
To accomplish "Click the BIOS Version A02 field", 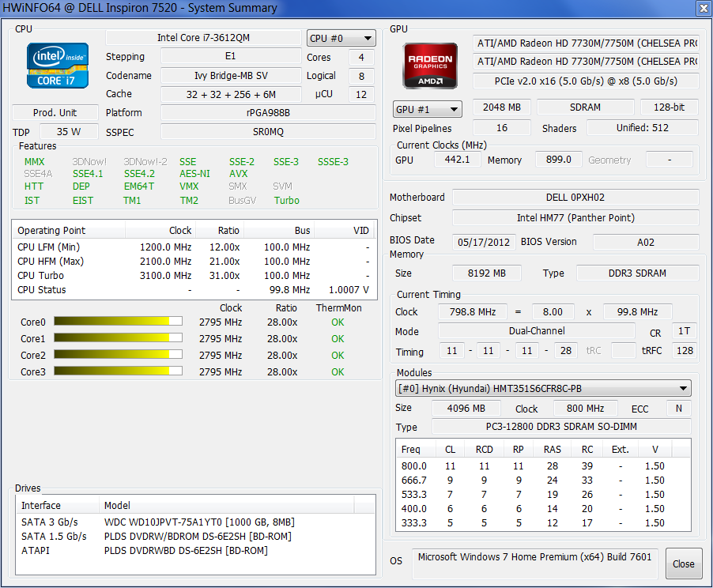I will pos(645,242).
